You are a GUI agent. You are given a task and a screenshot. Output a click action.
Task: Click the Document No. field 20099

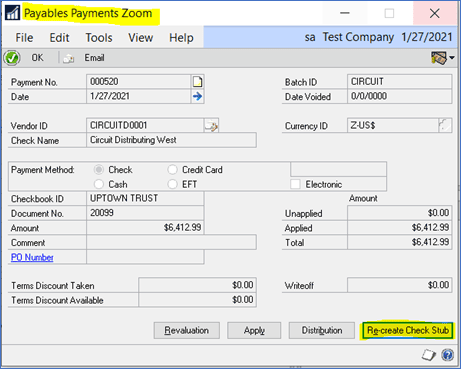click(x=145, y=213)
